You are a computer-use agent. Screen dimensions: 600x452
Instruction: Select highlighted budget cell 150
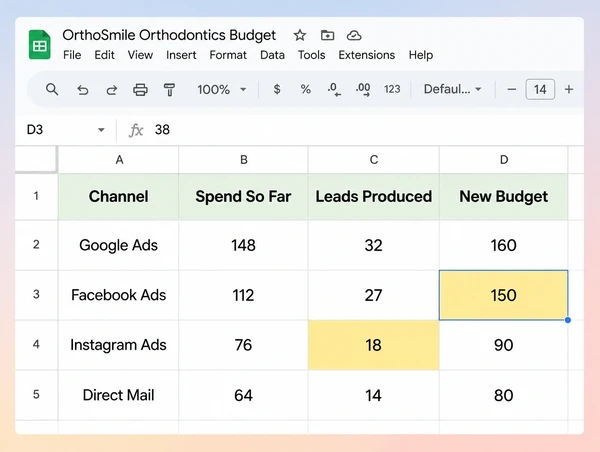(504, 295)
